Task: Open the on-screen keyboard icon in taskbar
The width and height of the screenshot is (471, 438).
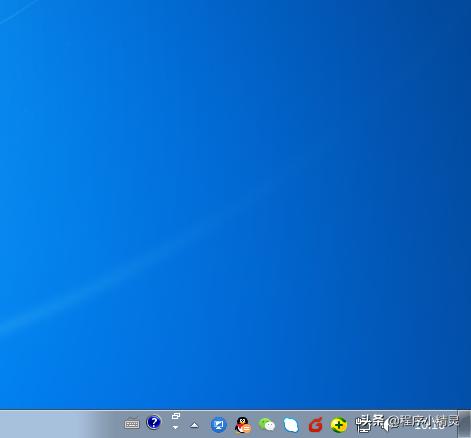Action: point(132,424)
